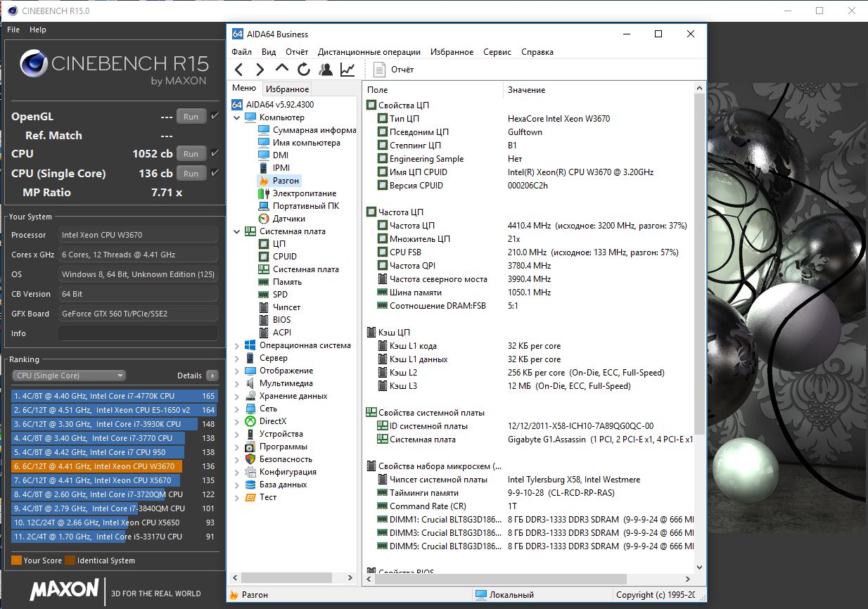This screenshot has height=609, width=868.
Task: Open the Дистанционные операции menu
Action: 369,52
